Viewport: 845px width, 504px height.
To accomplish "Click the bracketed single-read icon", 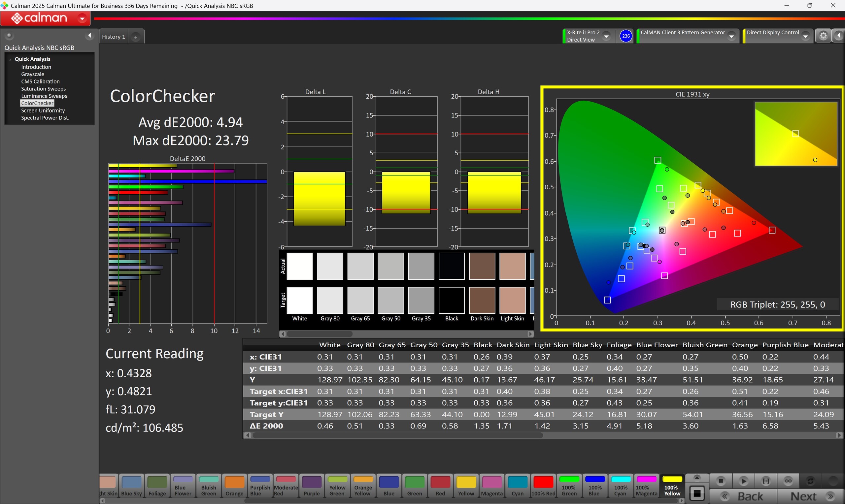I will pos(766,481).
